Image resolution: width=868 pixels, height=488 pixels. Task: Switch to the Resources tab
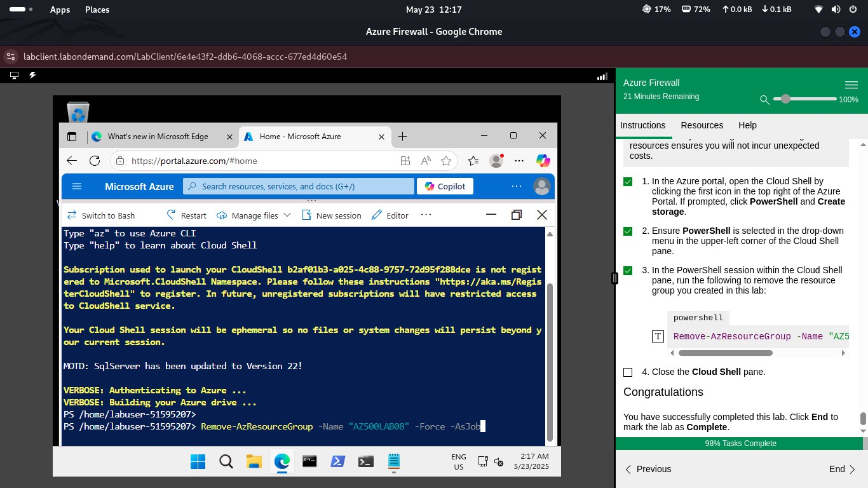[702, 125]
